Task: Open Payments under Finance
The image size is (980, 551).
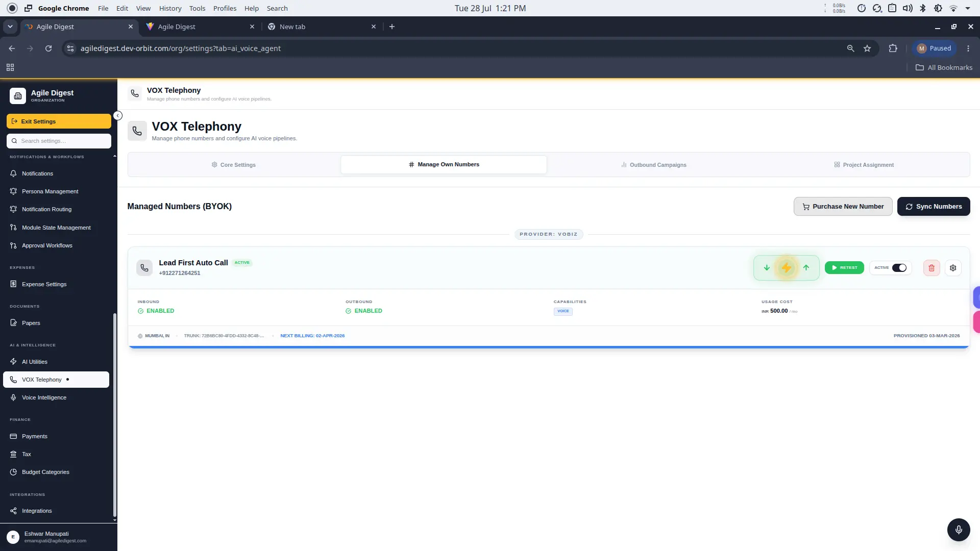Action: click(56, 436)
